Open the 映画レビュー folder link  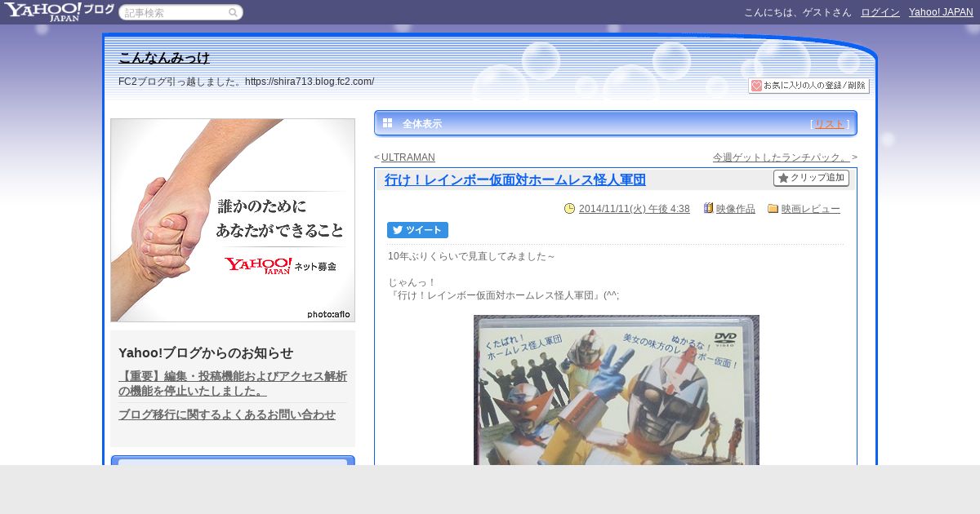coord(811,209)
